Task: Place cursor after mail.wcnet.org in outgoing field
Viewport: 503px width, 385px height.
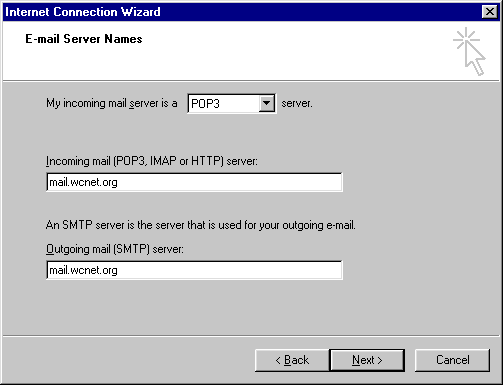Action: [x=119, y=270]
